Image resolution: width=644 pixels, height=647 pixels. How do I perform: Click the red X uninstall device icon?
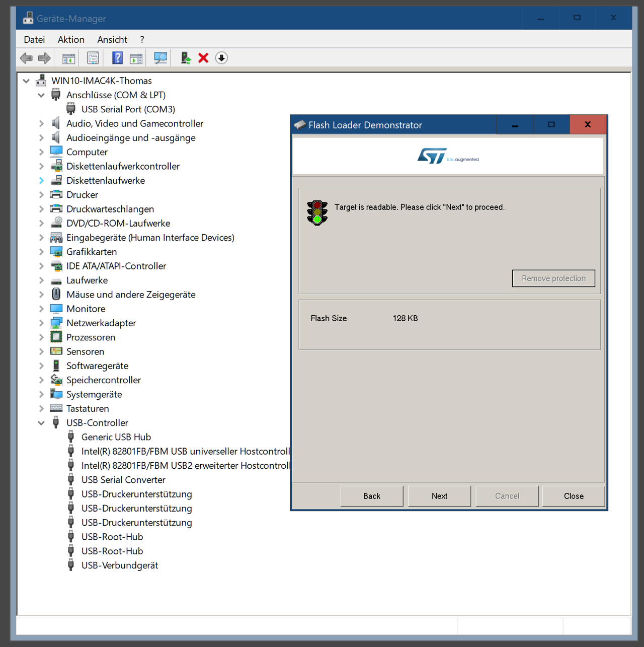click(203, 58)
